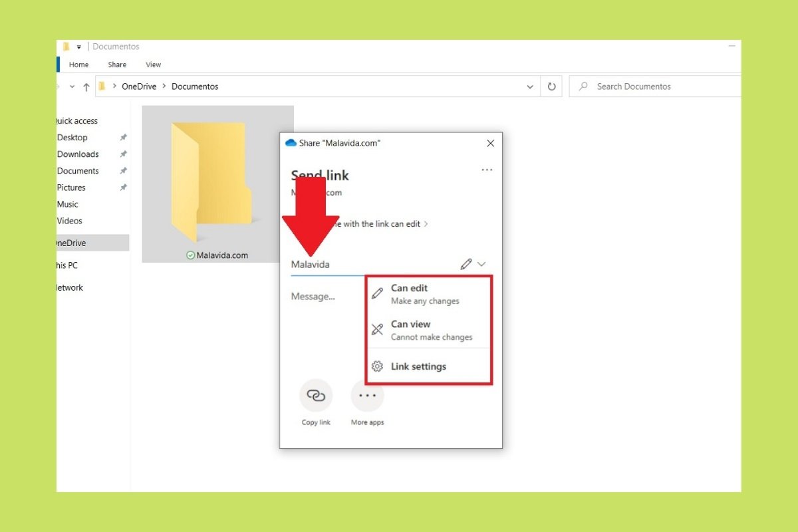Open the Share ribbon tab
This screenshot has height=532, width=798.
tap(117, 65)
